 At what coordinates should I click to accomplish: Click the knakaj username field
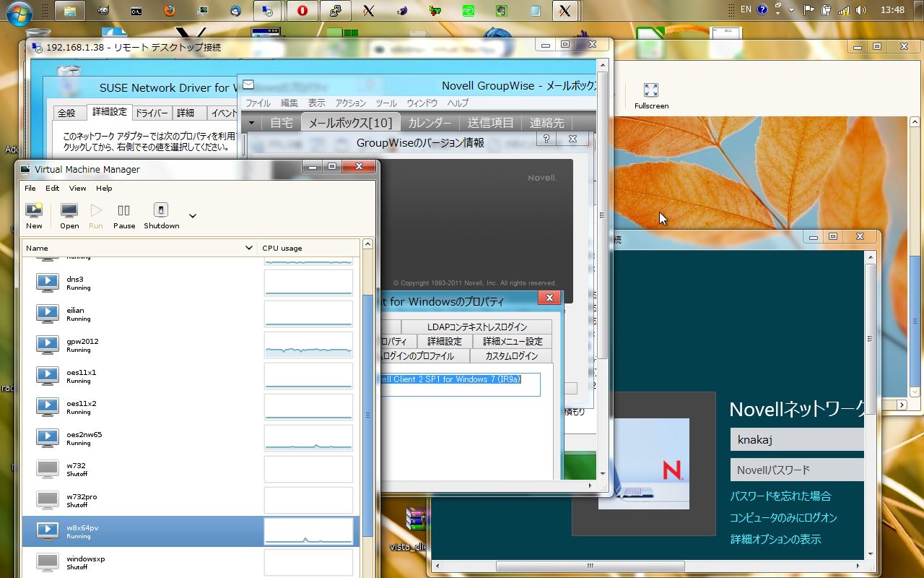(797, 439)
